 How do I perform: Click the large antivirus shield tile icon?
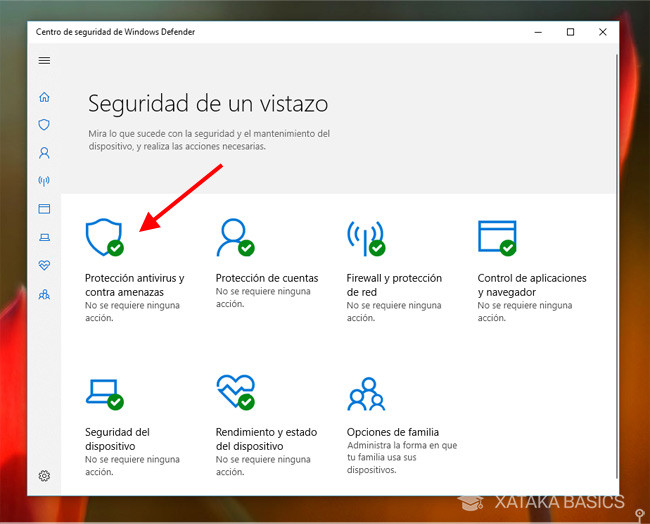(x=103, y=237)
